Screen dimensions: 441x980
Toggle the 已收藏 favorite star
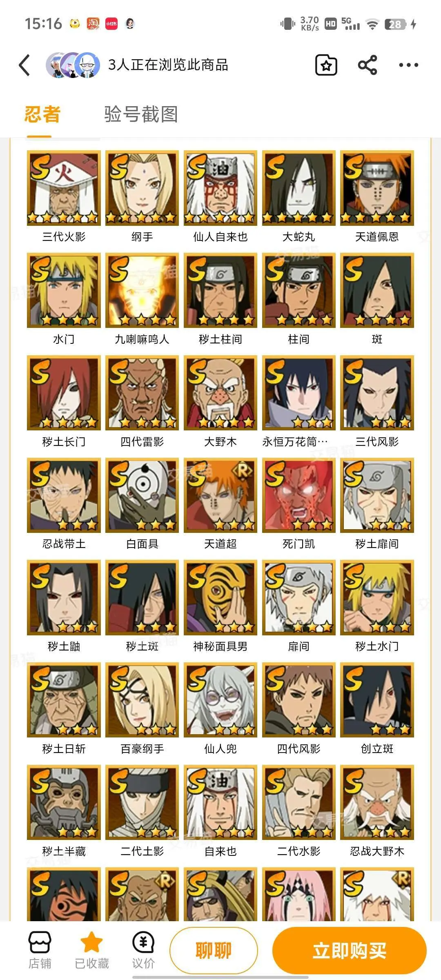91,950
